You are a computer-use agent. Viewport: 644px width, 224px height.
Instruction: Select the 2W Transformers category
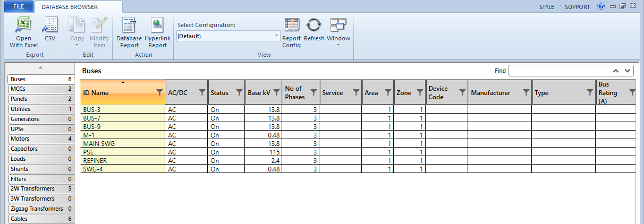click(41, 188)
